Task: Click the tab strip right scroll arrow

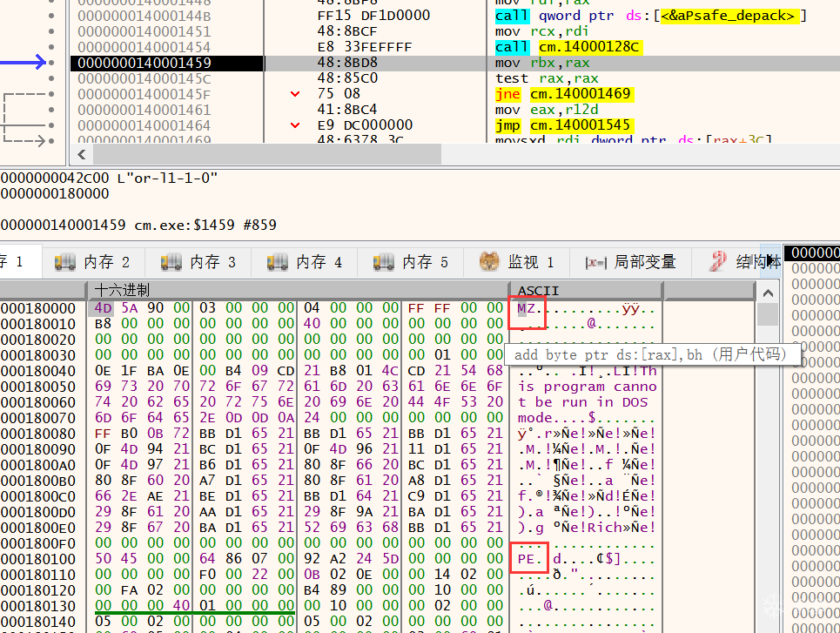Action: (770, 261)
